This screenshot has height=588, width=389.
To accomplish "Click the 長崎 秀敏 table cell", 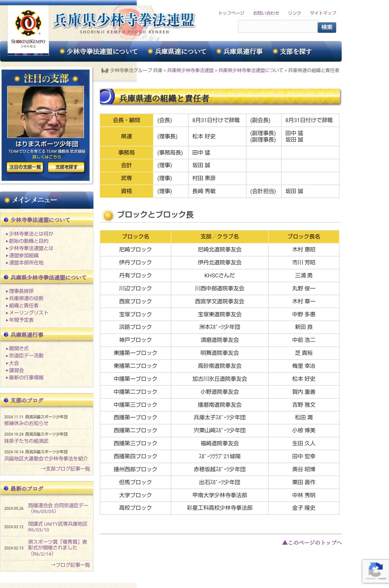I will click(217, 191).
